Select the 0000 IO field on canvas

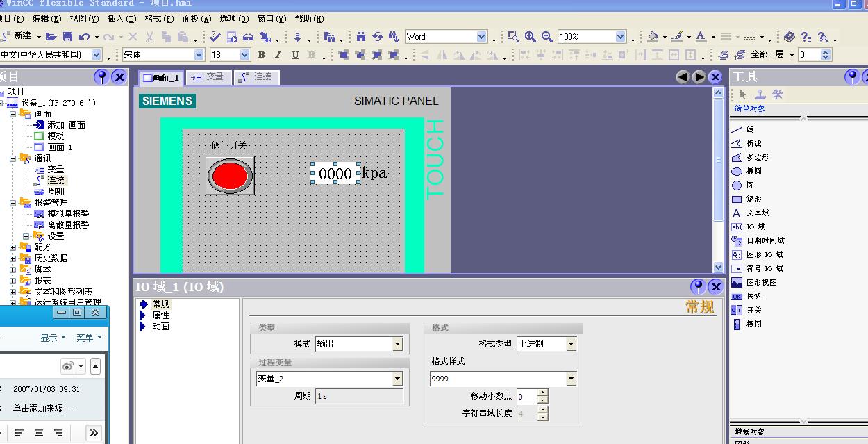[335, 173]
